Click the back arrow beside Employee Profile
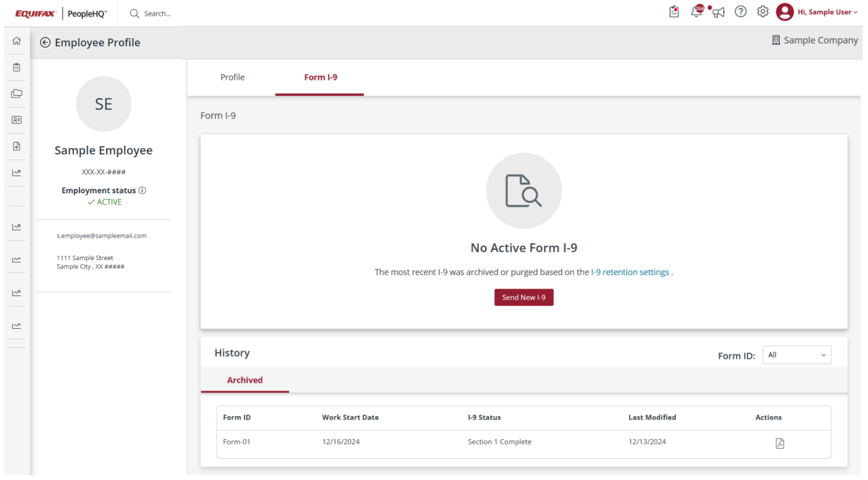 (x=46, y=42)
